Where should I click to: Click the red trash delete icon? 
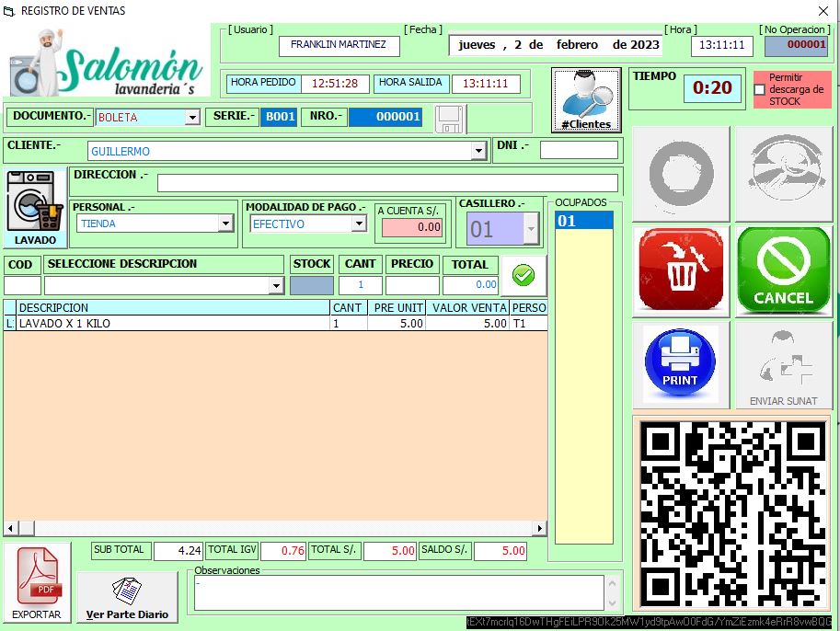click(x=681, y=269)
